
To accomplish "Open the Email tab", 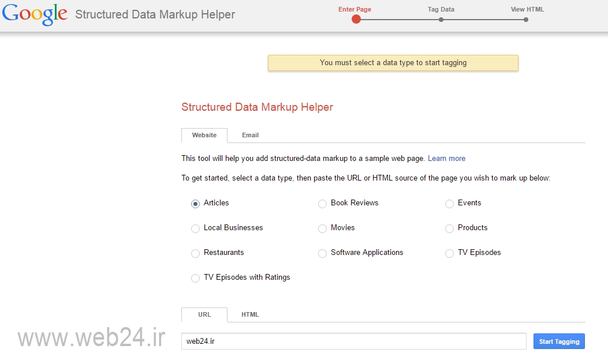I will click(x=250, y=135).
